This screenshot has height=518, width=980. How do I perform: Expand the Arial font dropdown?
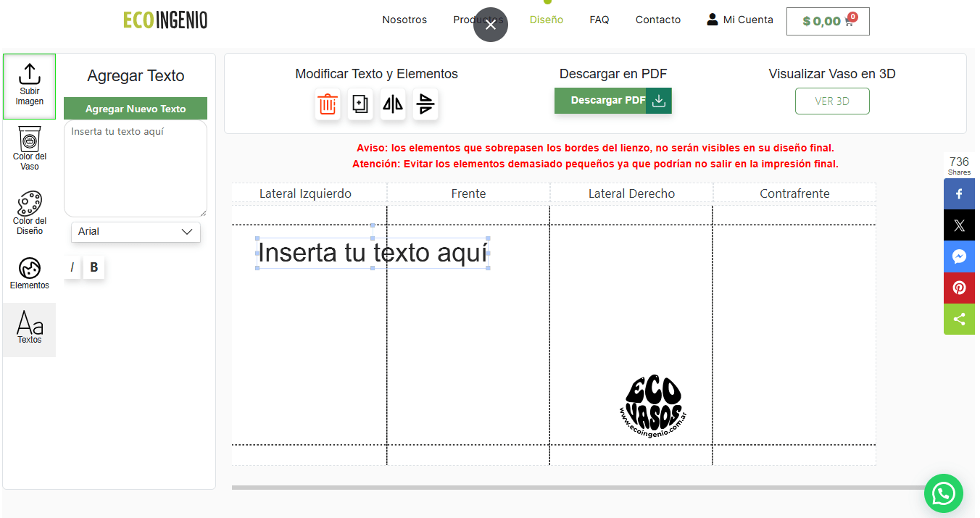click(136, 232)
